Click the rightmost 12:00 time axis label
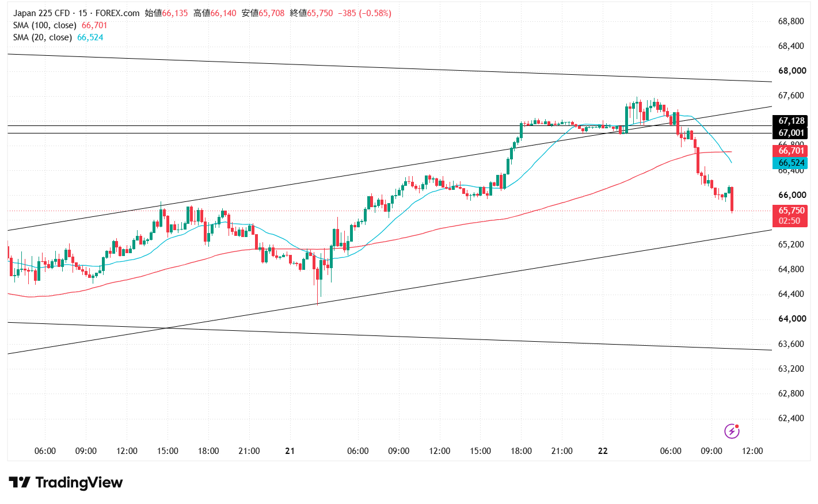Viewport: 818px width, 504px height. point(752,451)
